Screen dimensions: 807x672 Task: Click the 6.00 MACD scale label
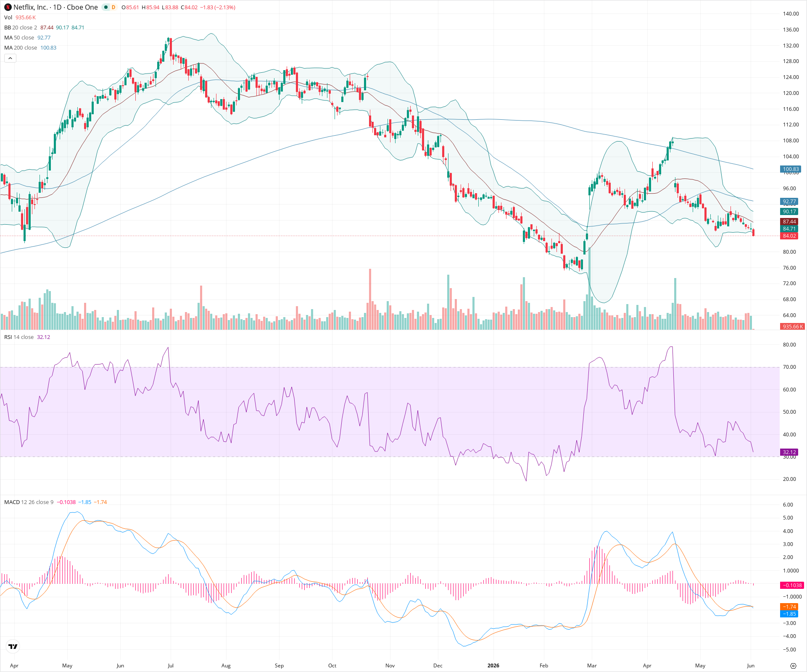(788, 505)
